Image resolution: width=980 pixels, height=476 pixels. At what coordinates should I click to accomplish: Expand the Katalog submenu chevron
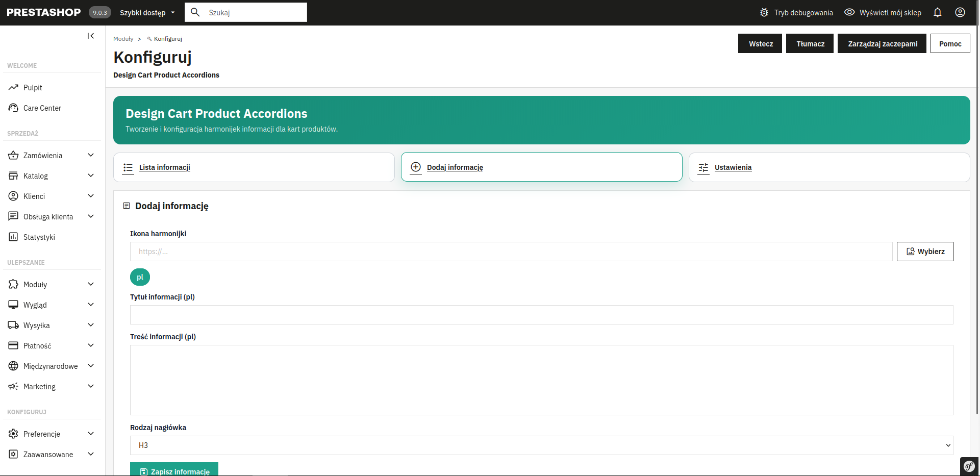click(x=91, y=176)
